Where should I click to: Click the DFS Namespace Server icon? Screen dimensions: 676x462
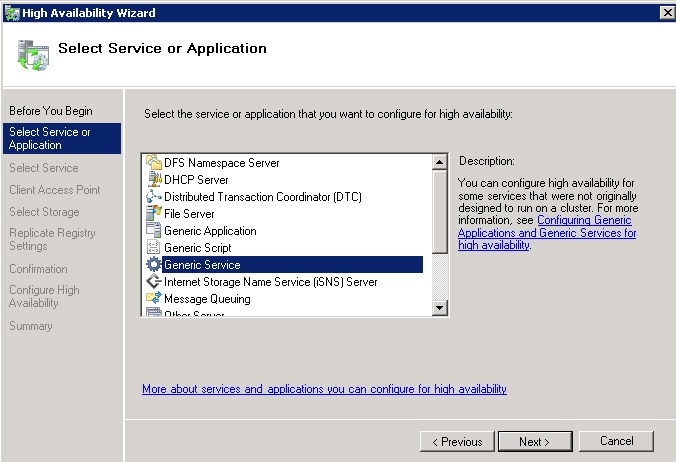tap(153, 163)
